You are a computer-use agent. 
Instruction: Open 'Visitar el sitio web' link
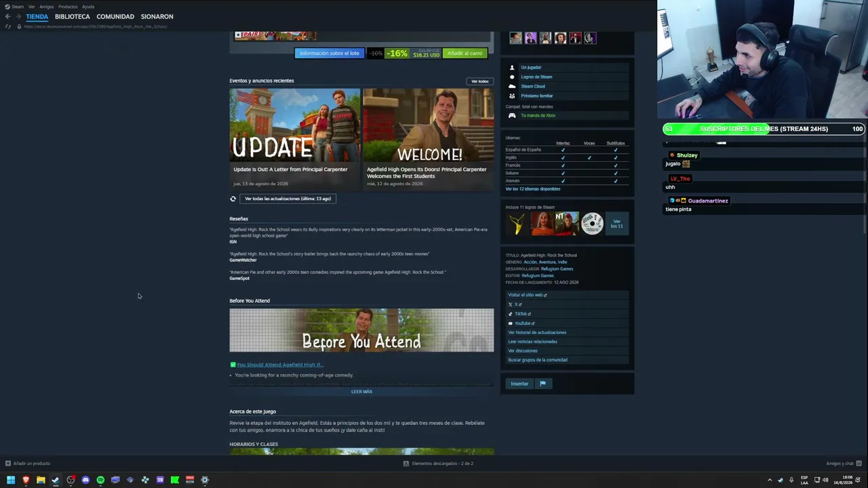[527, 296]
